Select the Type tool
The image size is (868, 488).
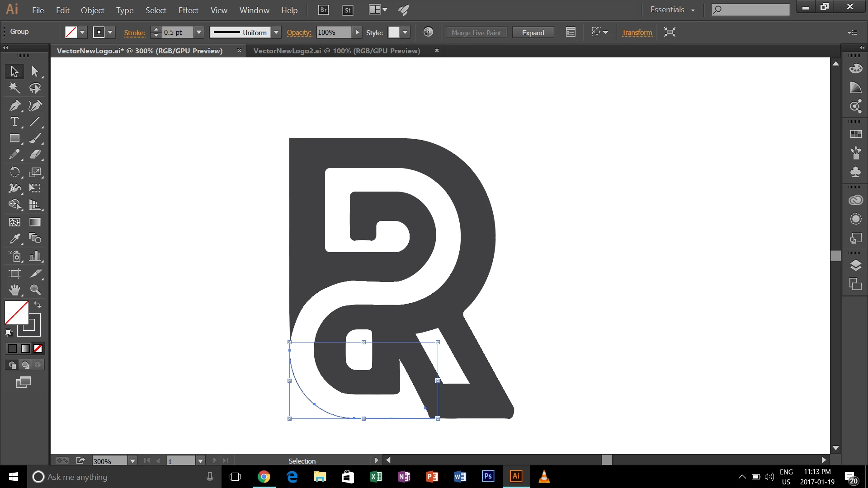(14, 122)
